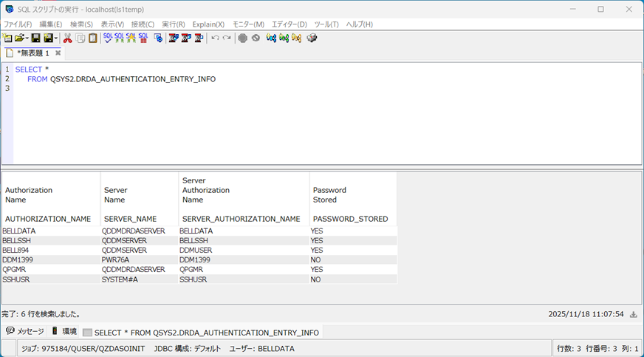Screen dimensions: 644x357
Task: Open the 実行(R) menu
Action: tap(174, 24)
